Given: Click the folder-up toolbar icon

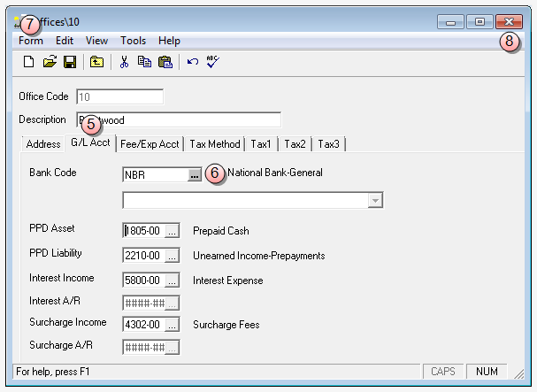Looking at the screenshot, I should point(96,62).
